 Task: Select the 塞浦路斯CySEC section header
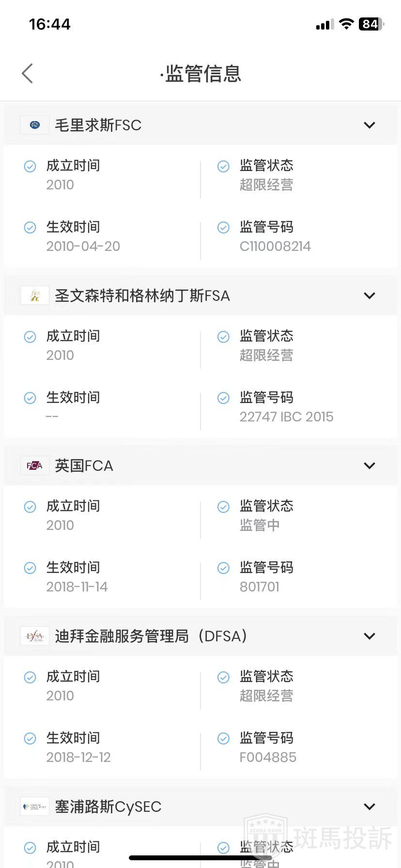click(x=108, y=806)
